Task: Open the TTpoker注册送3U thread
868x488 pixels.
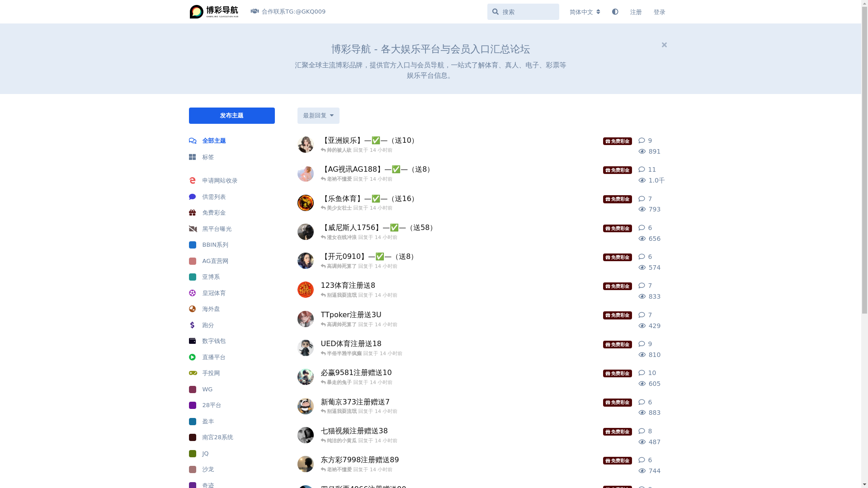Action: pos(351,315)
